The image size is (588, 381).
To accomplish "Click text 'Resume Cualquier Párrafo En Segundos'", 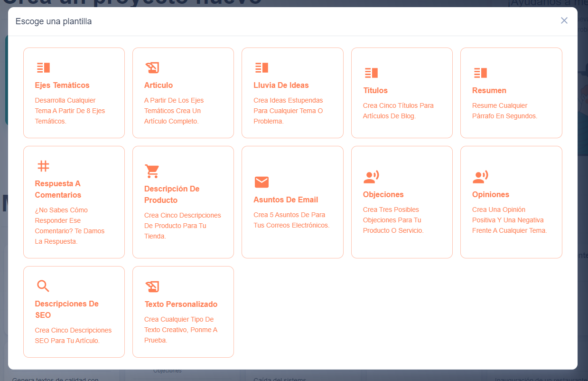I will [504, 111].
